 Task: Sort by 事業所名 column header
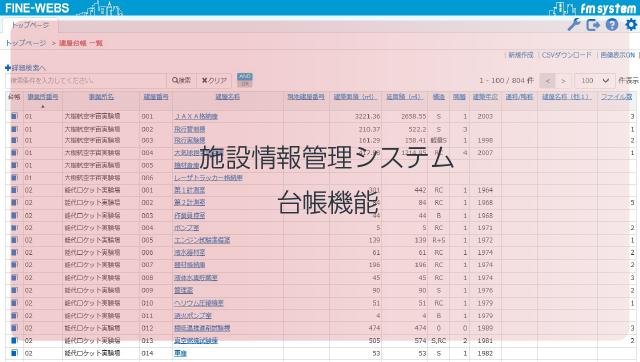[x=101, y=97]
